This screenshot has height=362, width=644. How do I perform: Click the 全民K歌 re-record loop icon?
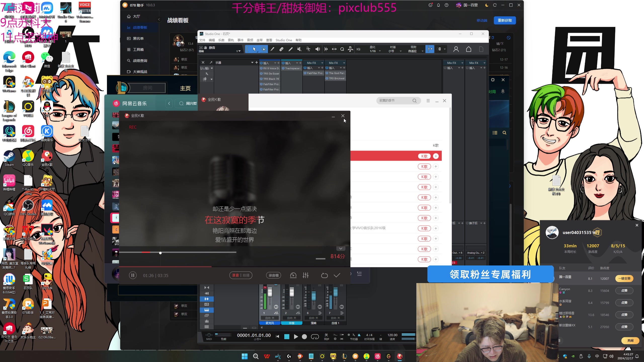pos(325,276)
